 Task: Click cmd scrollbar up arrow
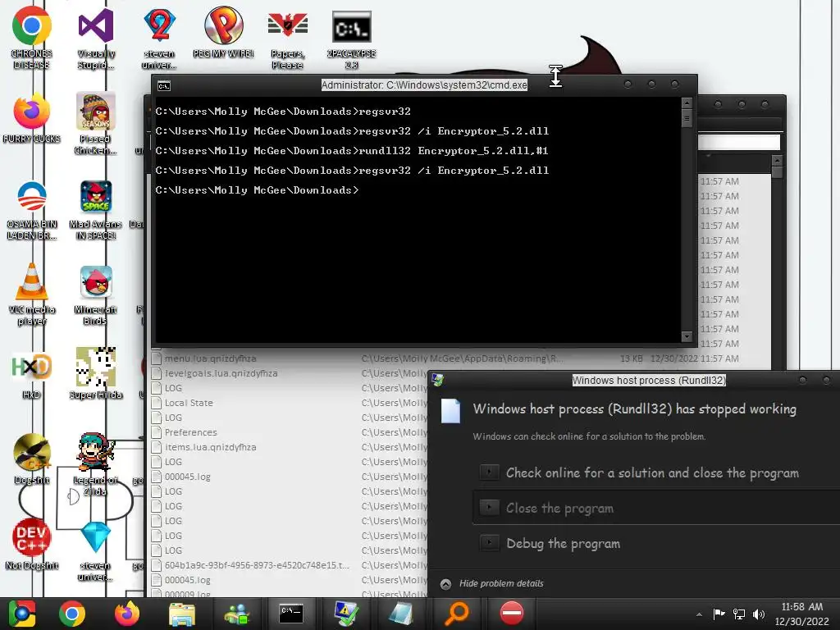point(687,103)
